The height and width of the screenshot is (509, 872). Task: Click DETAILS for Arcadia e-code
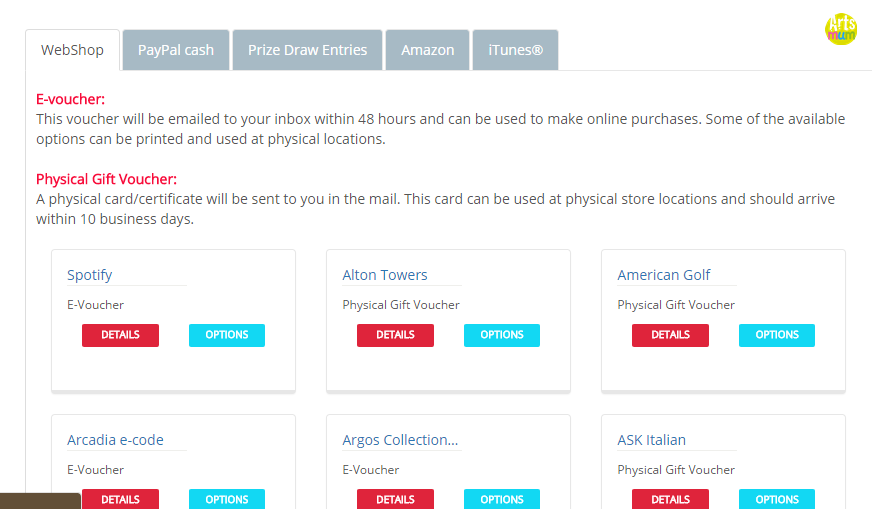tap(120, 499)
